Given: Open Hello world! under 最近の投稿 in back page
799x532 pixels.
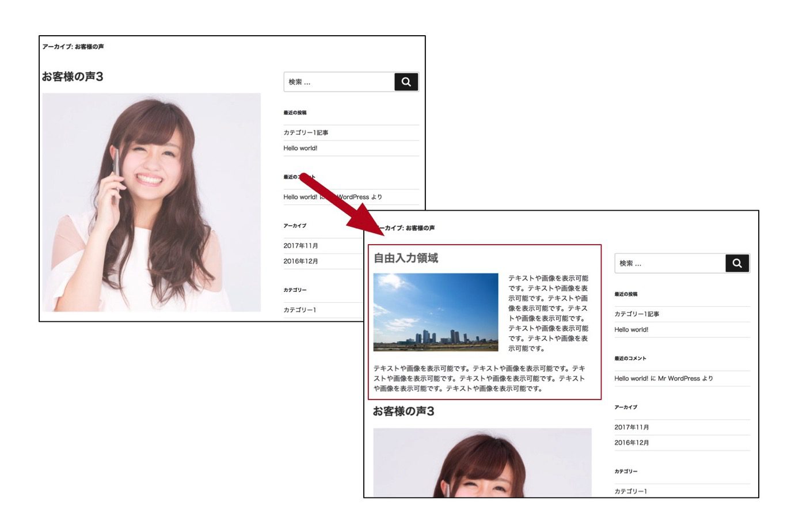Looking at the screenshot, I should pyautogui.click(x=300, y=148).
